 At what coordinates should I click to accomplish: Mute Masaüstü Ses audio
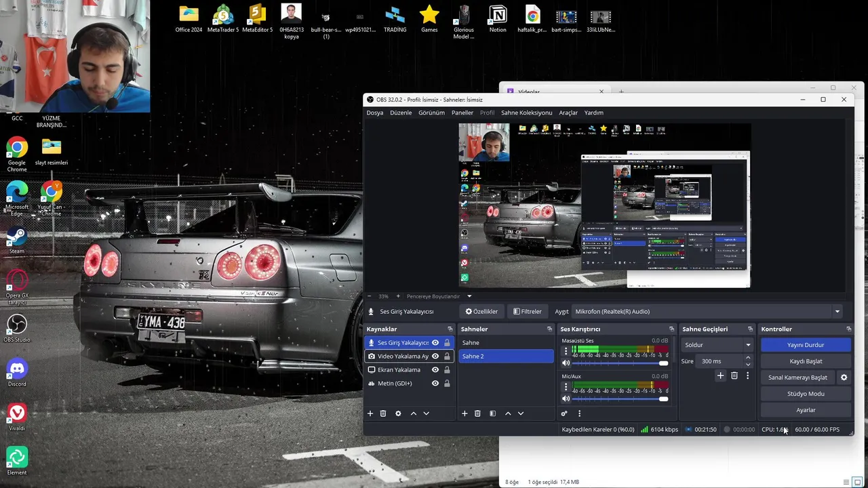pos(566,363)
